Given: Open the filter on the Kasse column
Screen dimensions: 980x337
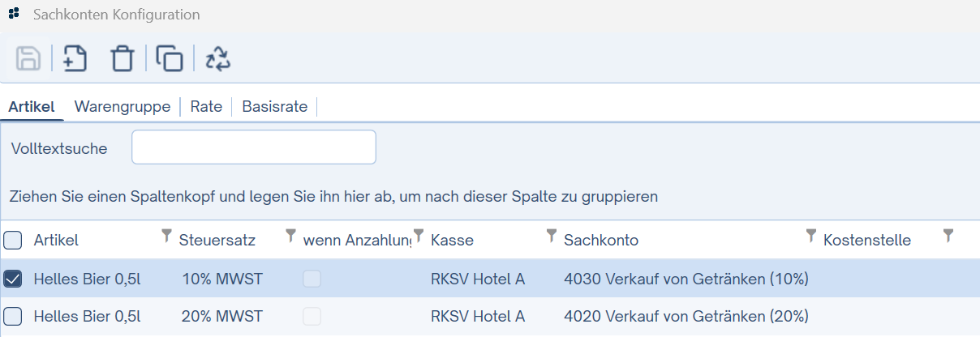Looking at the screenshot, I should (x=552, y=236).
